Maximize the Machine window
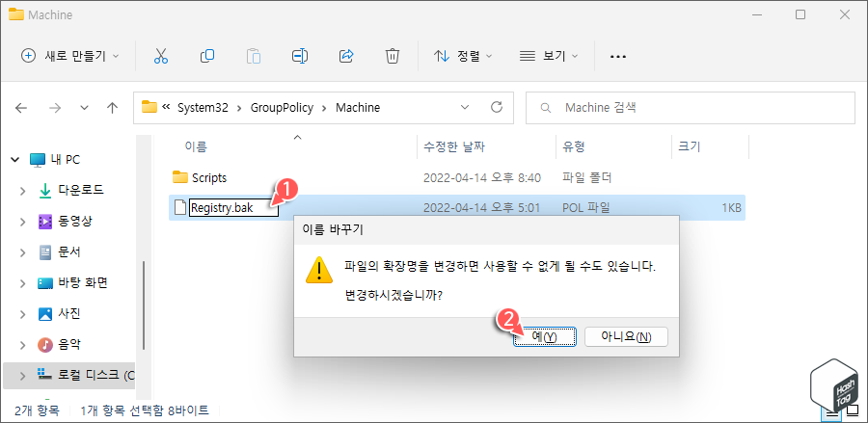868x423 pixels. (x=800, y=14)
